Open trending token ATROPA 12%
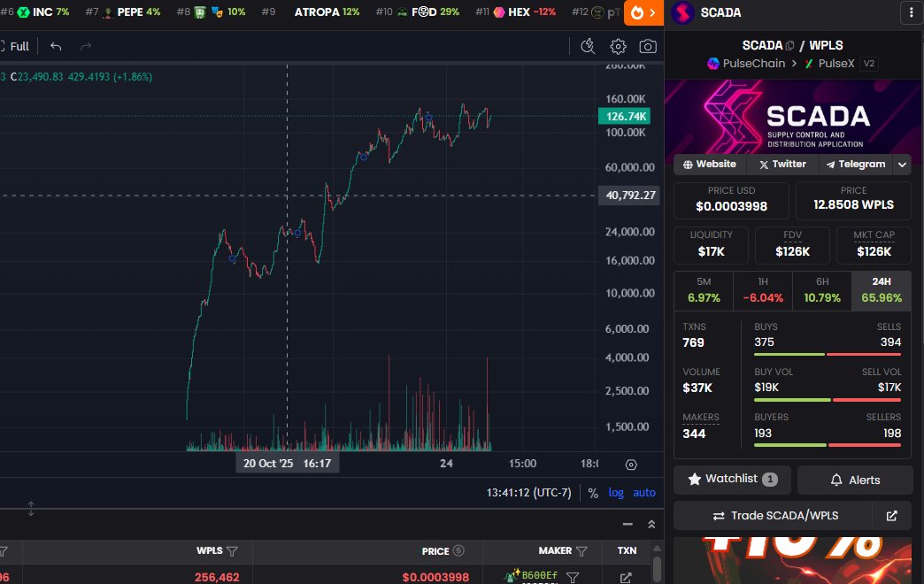Screen dimensions: 924x584 coord(311,12)
